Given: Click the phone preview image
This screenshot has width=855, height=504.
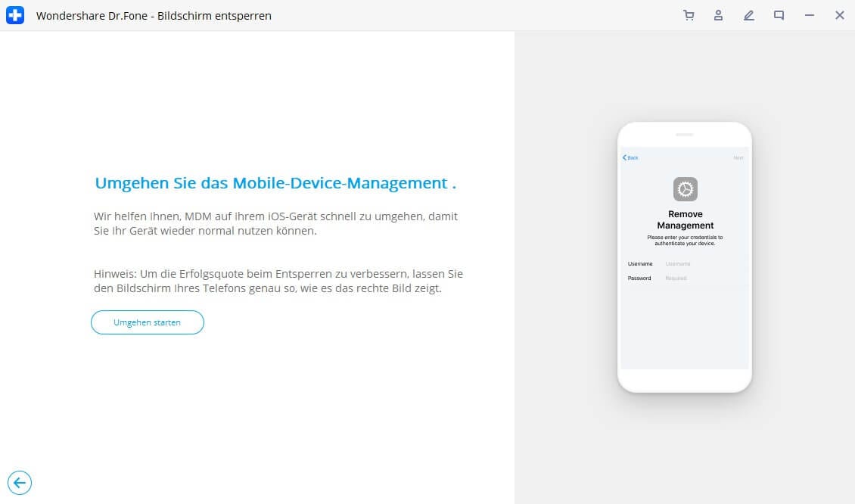Looking at the screenshot, I should pyautogui.click(x=685, y=257).
